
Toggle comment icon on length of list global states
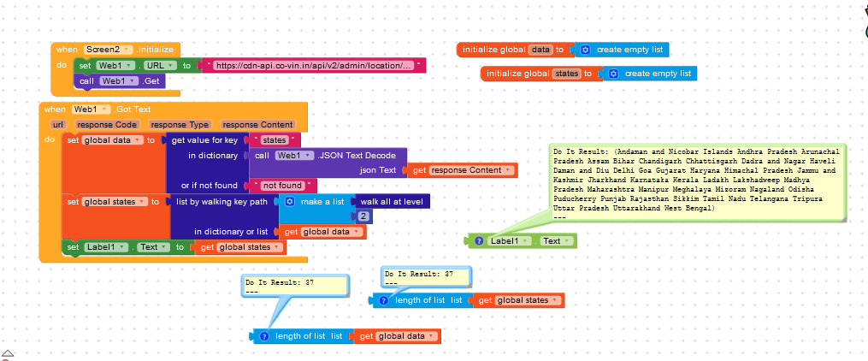[x=383, y=300]
